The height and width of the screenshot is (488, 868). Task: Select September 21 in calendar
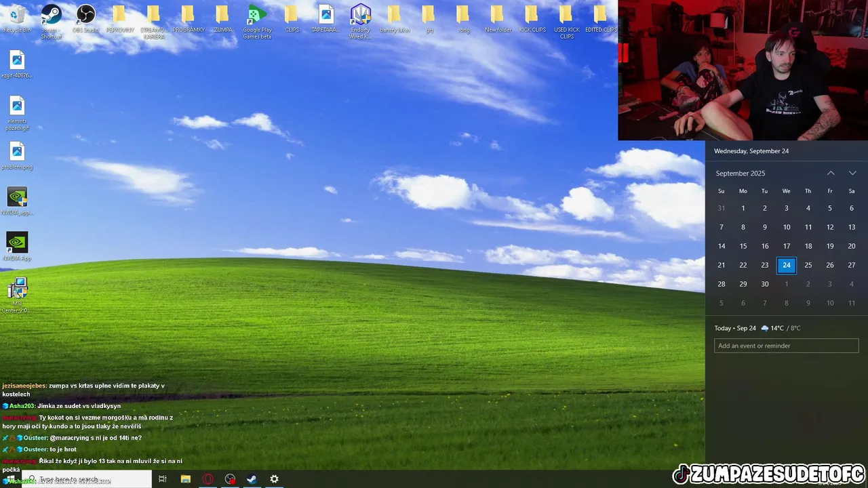pos(722,265)
